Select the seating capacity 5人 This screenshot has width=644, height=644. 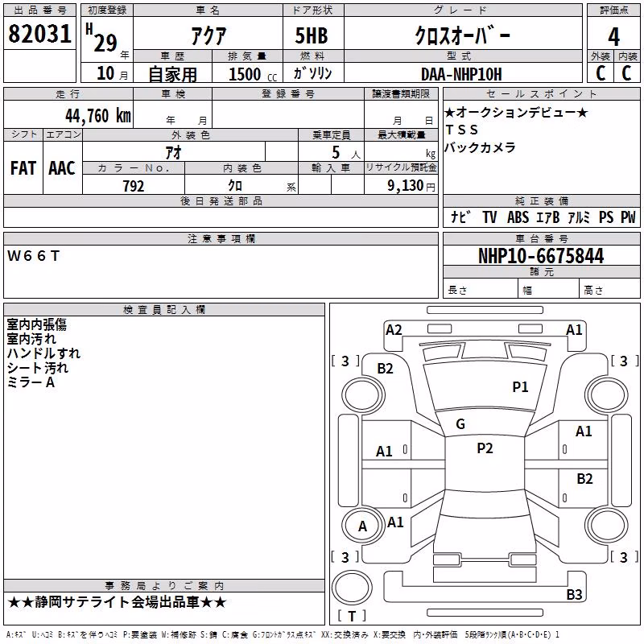pyautogui.click(x=345, y=152)
